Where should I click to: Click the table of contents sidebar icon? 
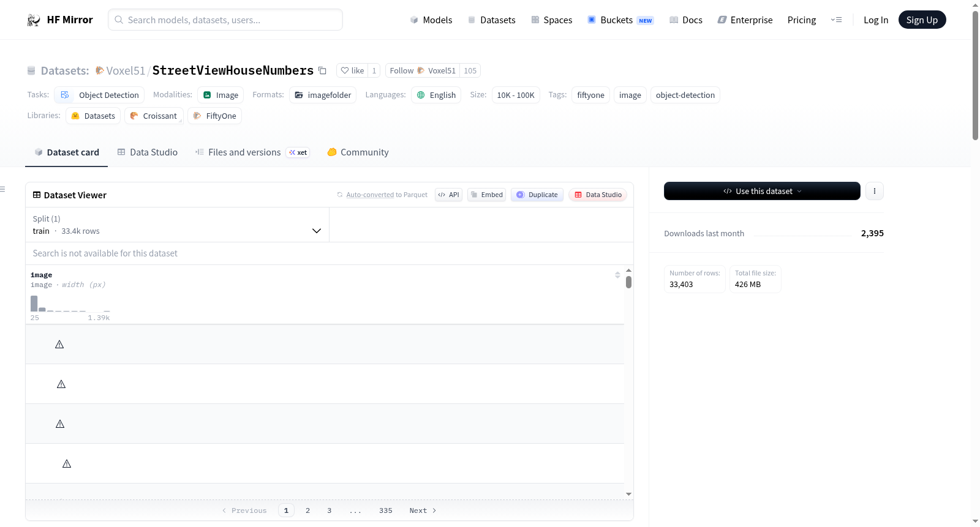click(x=2, y=189)
